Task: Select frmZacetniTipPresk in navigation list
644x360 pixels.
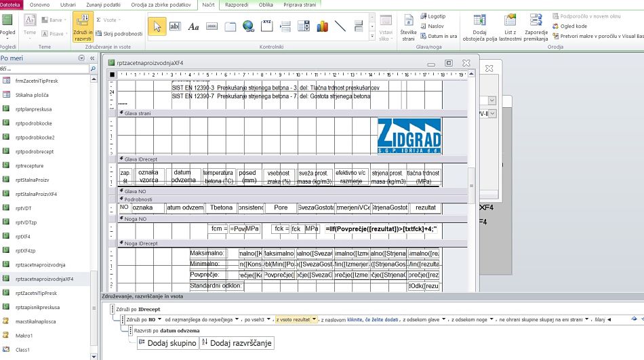Action: [37, 81]
